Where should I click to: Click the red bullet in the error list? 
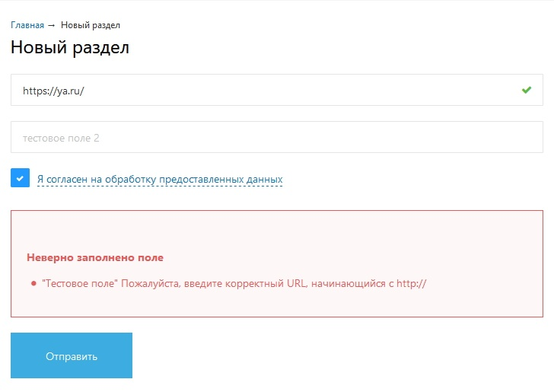pos(33,283)
